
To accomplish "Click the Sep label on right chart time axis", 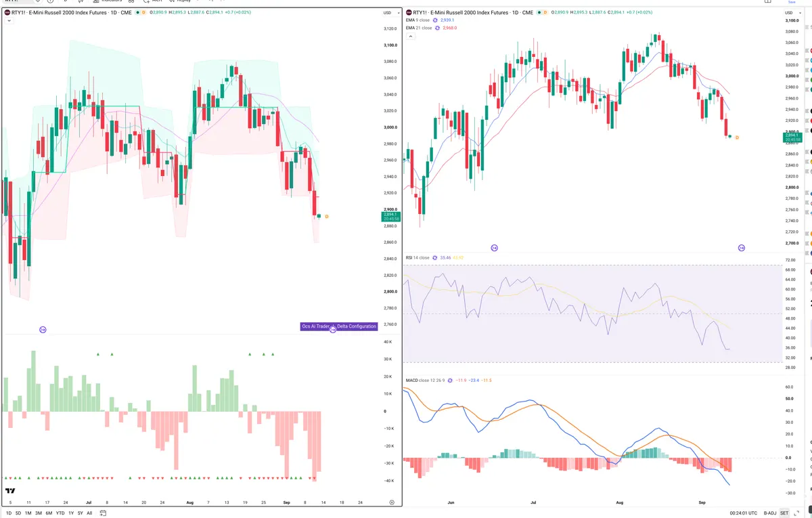I will click(x=702, y=503).
